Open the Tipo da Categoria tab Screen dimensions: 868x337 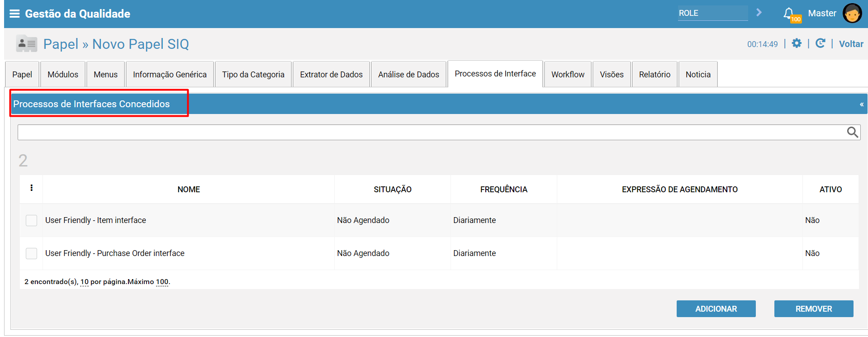pos(253,74)
